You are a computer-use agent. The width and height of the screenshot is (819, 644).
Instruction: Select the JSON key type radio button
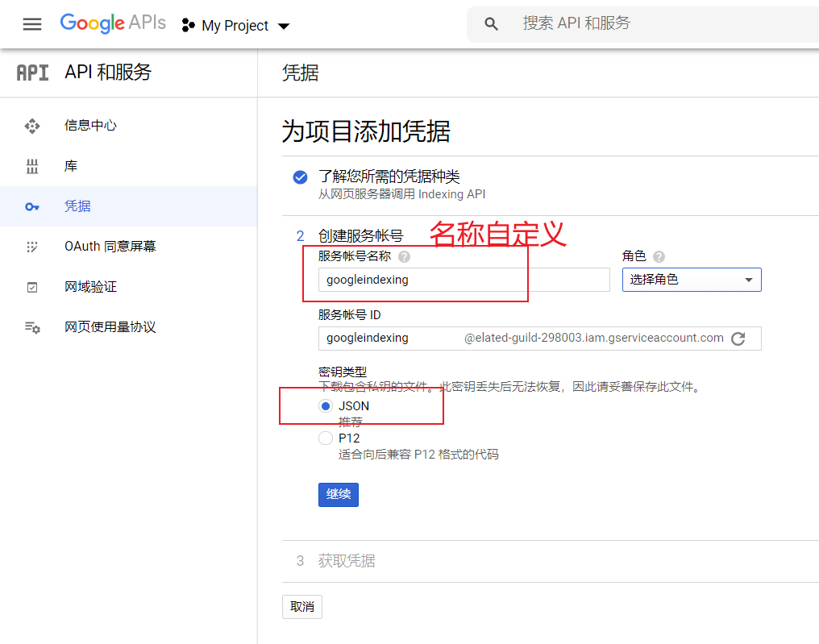(325, 406)
